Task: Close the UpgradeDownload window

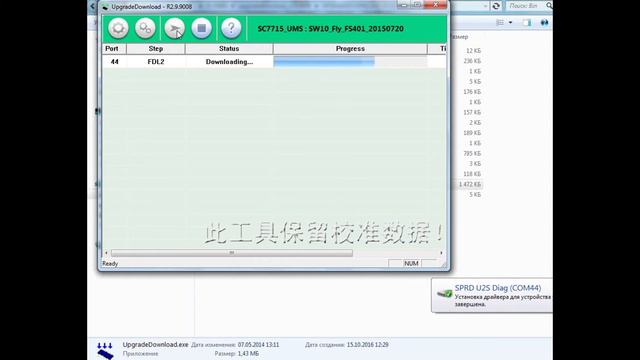Action: pyautogui.click(x=436, y=5)
